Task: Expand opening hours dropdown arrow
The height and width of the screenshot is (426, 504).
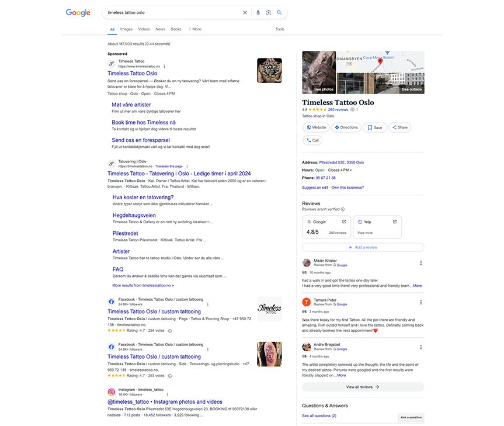Action: tap(350, 170)
